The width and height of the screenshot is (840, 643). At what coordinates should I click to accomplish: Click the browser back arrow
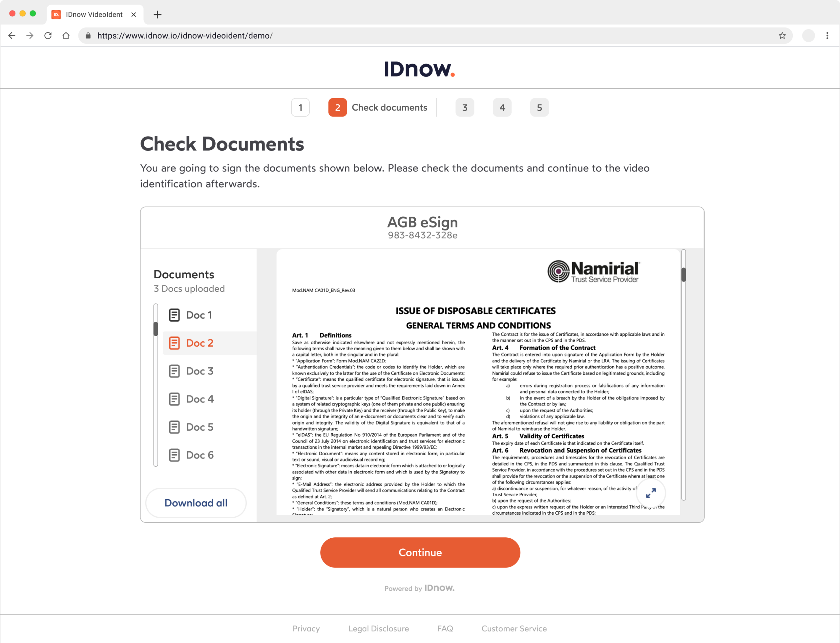tap(12, 35)
